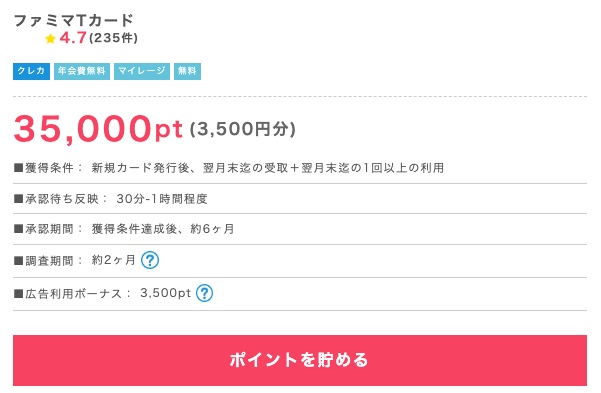This screenshot has width=601, height=393.
Task: Click the 35,000pt reward amount
Action: [98, 129]
